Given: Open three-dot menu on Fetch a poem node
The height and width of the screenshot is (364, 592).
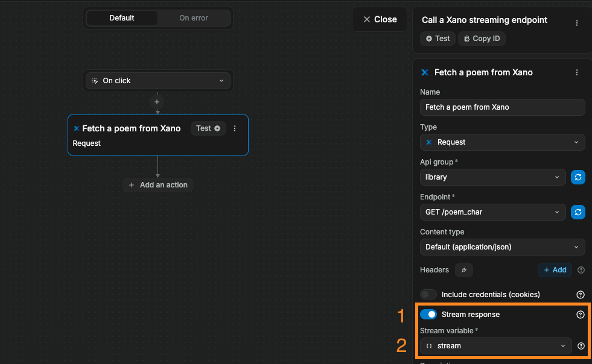Looking at the screenshot, I should pyautogui.click(x=235, y=128).
